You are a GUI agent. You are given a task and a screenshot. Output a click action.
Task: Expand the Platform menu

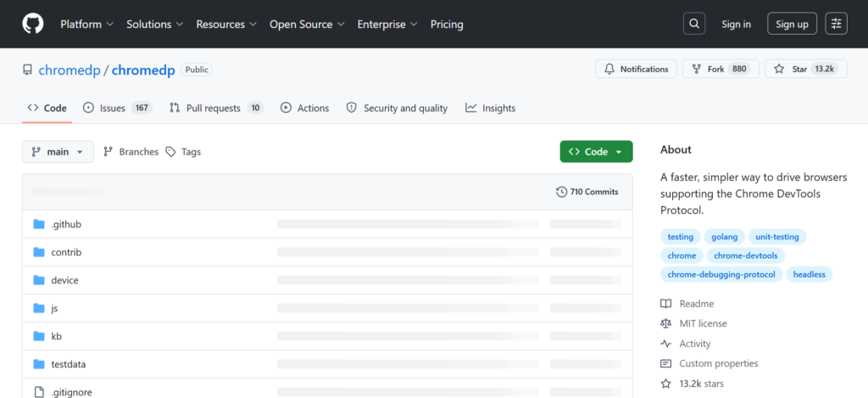pos(87,25)
